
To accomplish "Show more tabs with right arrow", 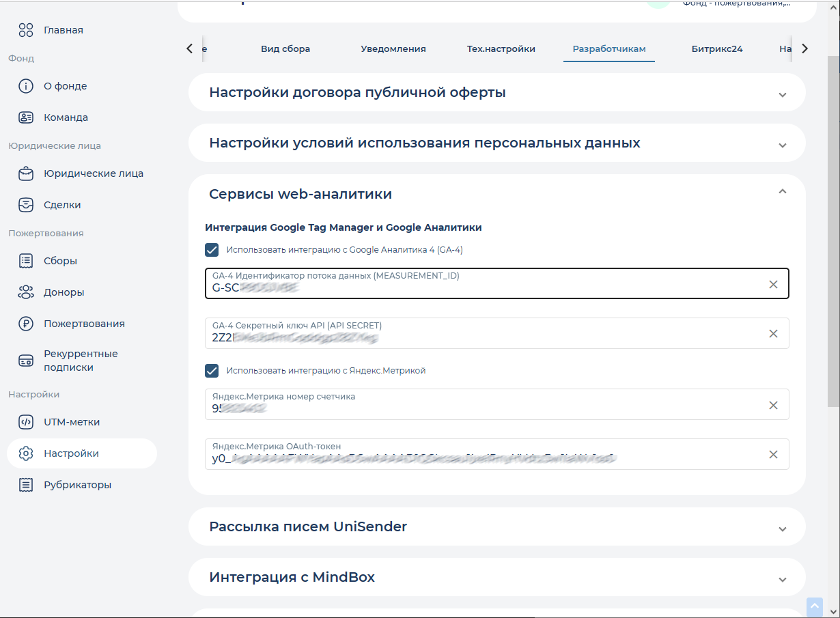I will 804,48.
